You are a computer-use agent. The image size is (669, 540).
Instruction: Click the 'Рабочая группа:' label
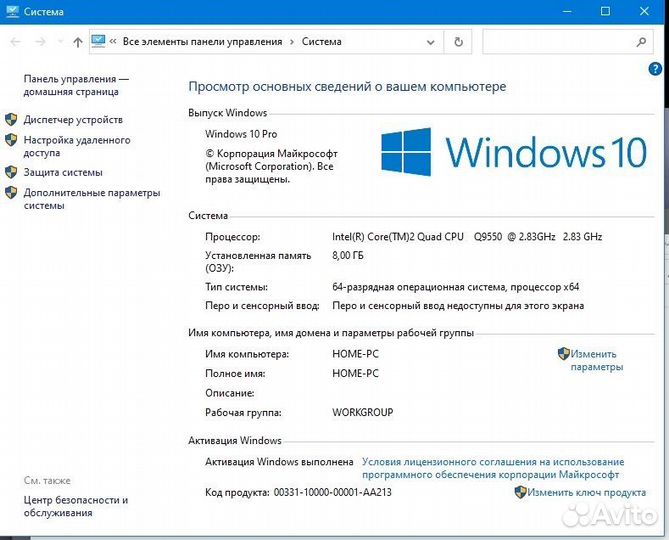pos(243,412)
